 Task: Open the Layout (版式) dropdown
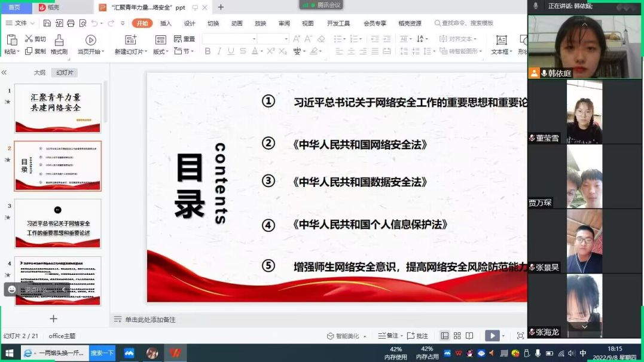tap(160, 52)
